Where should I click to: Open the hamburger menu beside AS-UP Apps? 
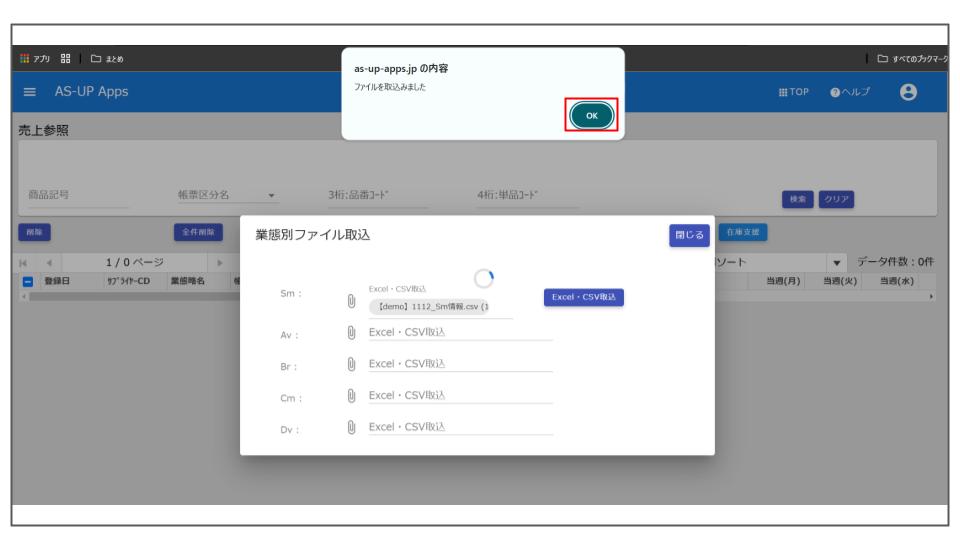coord(30,92)
